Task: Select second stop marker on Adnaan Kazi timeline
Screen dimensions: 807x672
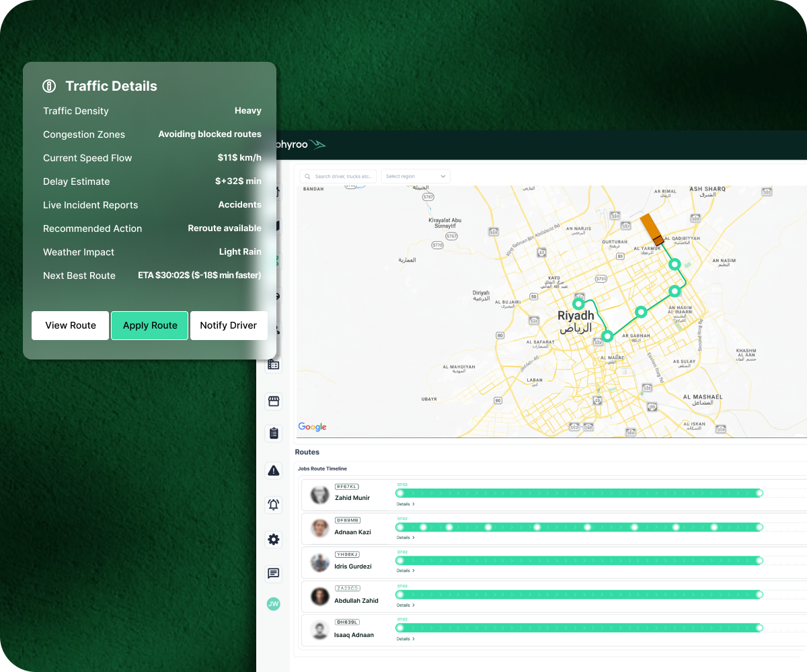Action: 423,527
